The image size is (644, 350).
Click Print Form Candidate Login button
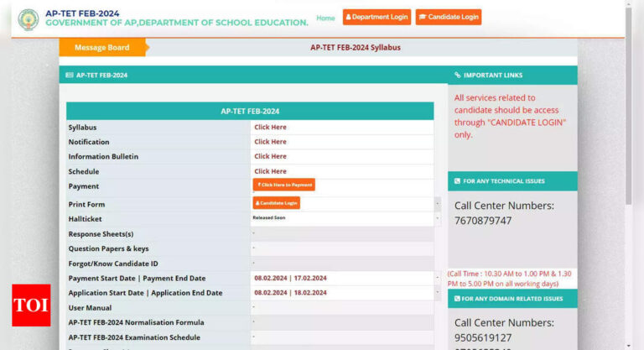pyautogui.click(x=277, y=203)
